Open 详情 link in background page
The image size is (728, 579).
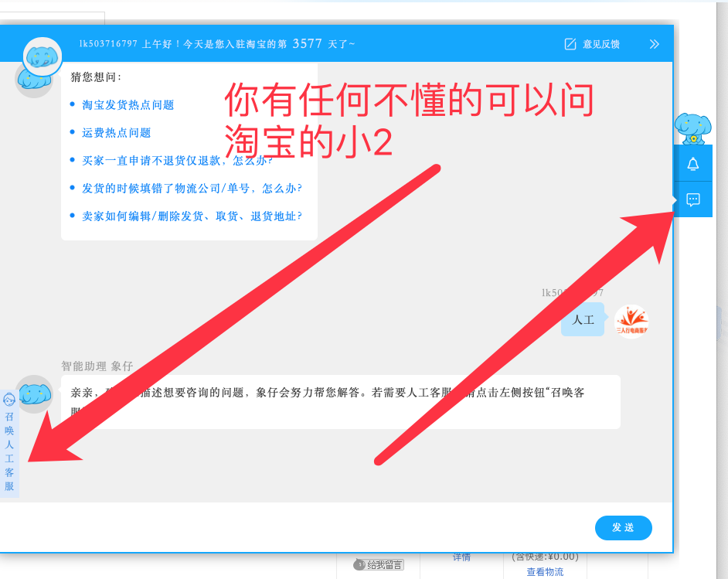click(461, 557)
